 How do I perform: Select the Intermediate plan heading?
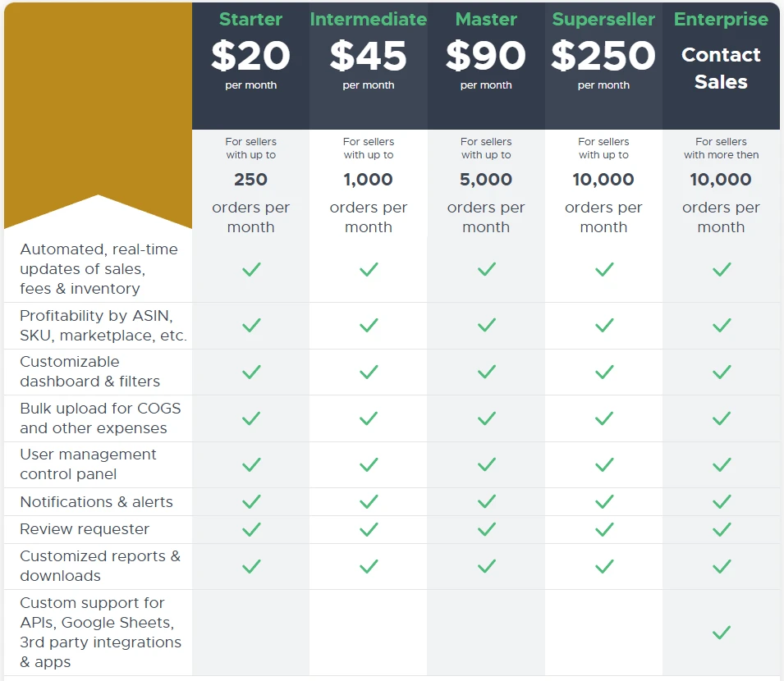click(369, 19)
